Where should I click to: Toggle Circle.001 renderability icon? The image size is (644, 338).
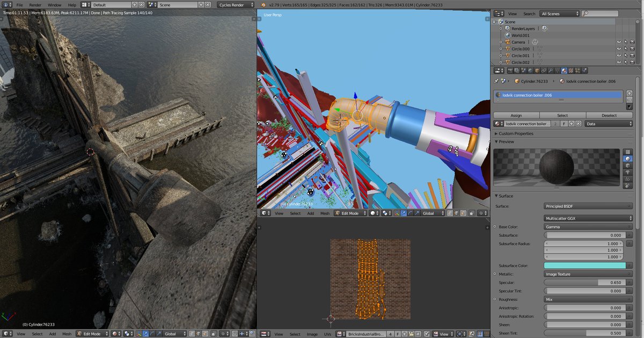pyautogui.click(x=632, y=55)
